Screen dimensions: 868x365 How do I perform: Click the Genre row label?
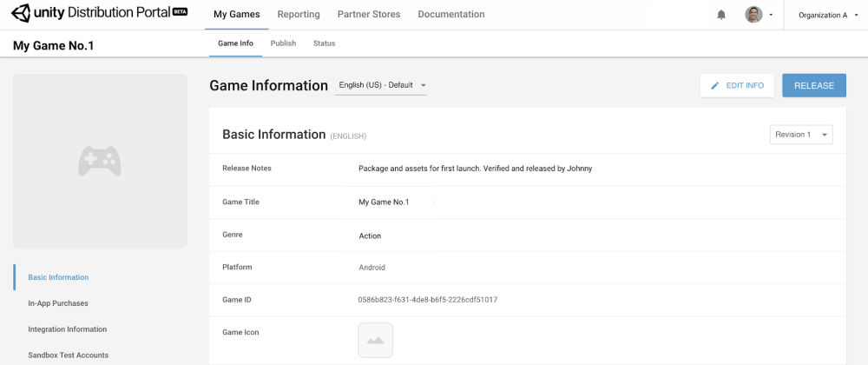point(233,235)
